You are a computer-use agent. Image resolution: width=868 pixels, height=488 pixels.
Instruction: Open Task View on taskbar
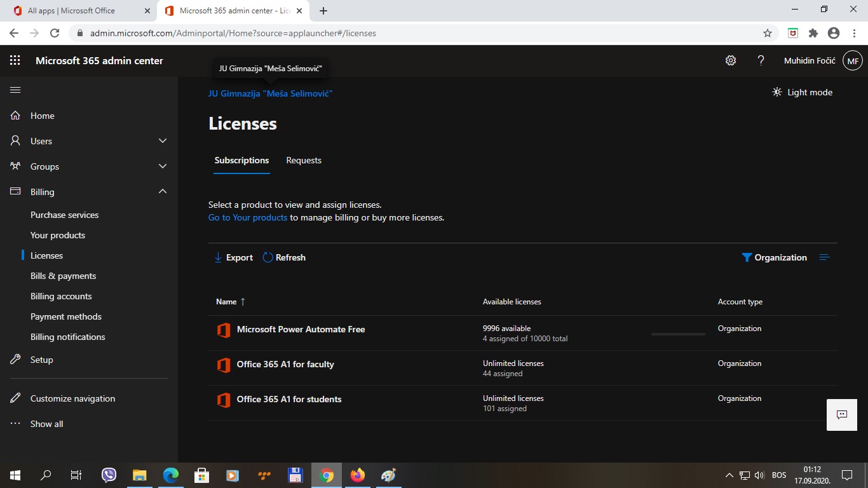[76, 475]
